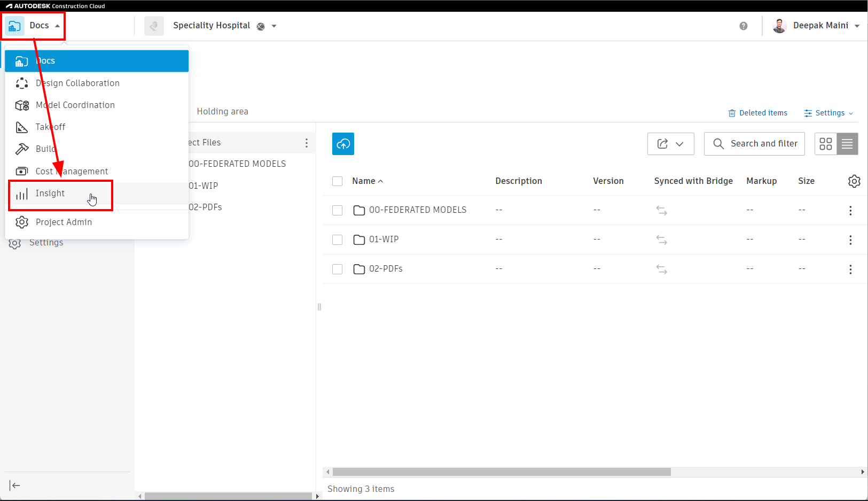Viewport: 868px width, 501px height.
Task: Open the export/share dropdown button
Action: [x=671, y=144]
